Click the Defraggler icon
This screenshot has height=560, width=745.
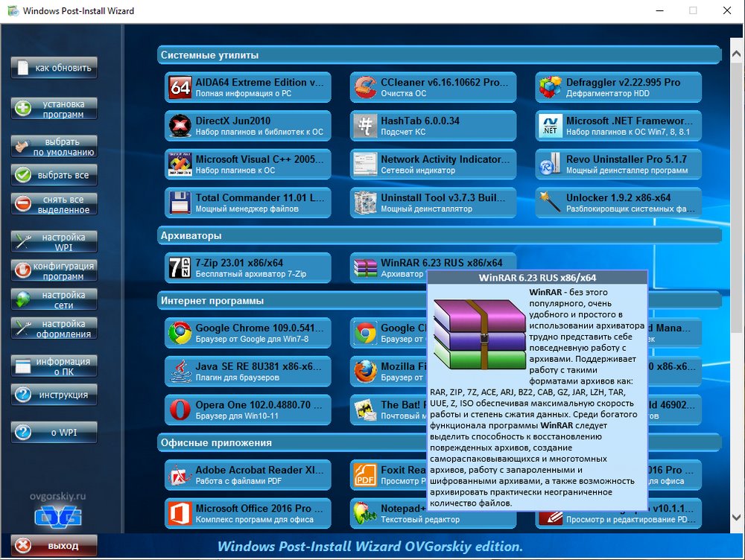(551, 88)
